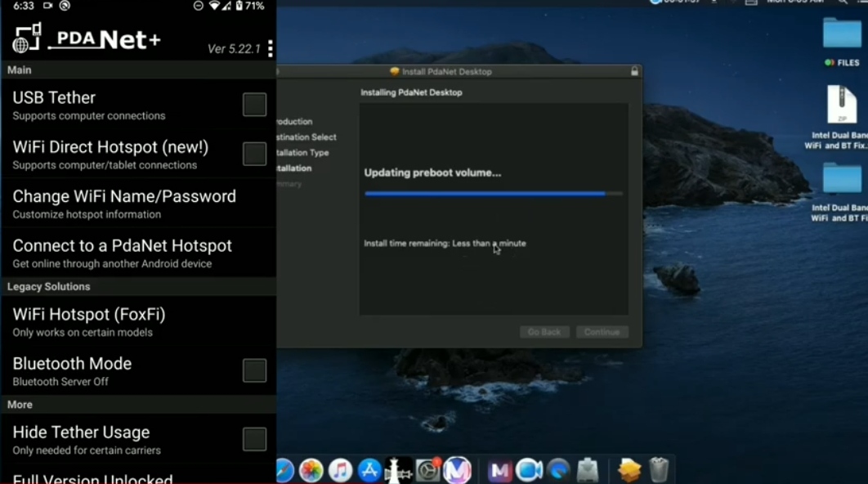
Task: Check the Hide Tether Usage box
Action: (x=255, y=438)
